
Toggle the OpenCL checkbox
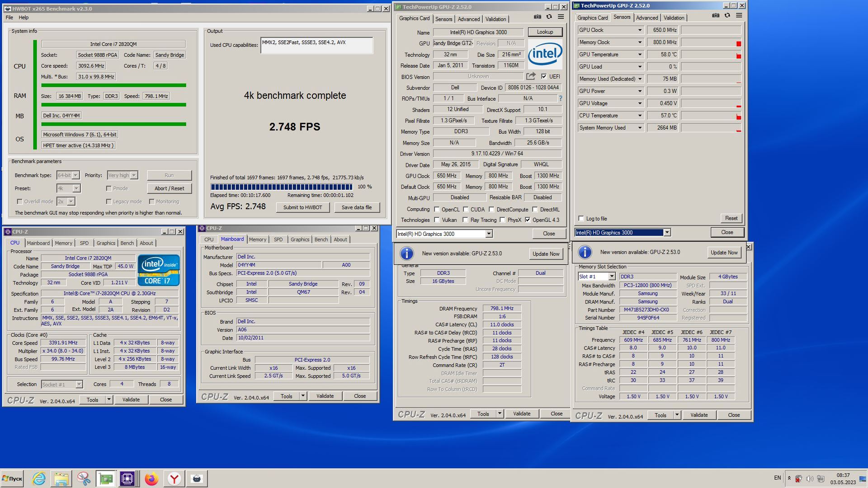(x=437, y=210)
